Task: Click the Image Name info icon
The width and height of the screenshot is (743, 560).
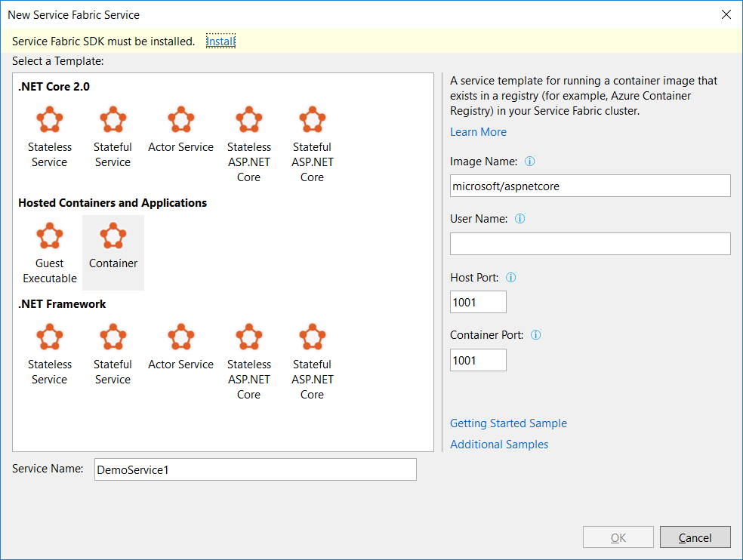Action: pyautogui.click(x=530, y=162)
